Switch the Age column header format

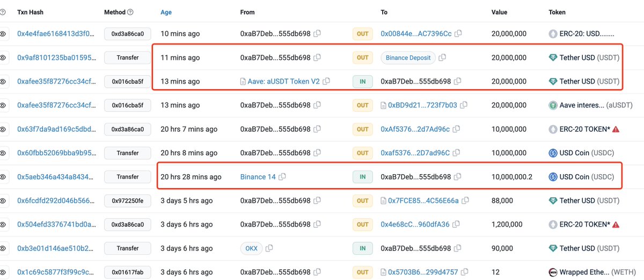pos(166,12)
